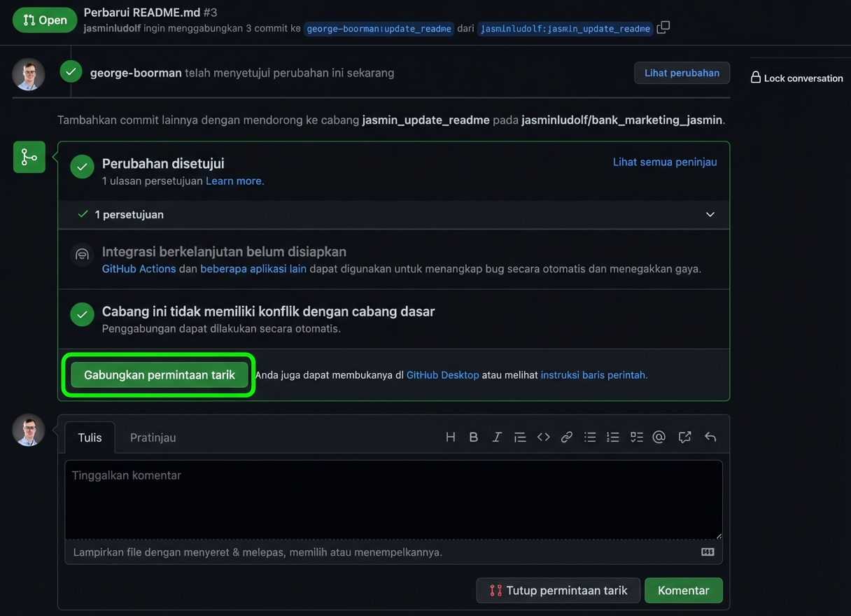The width and height of the screenshot is (851, 616).
Task: Click jasminludolf username in header
Action: (x=112, y=29)
